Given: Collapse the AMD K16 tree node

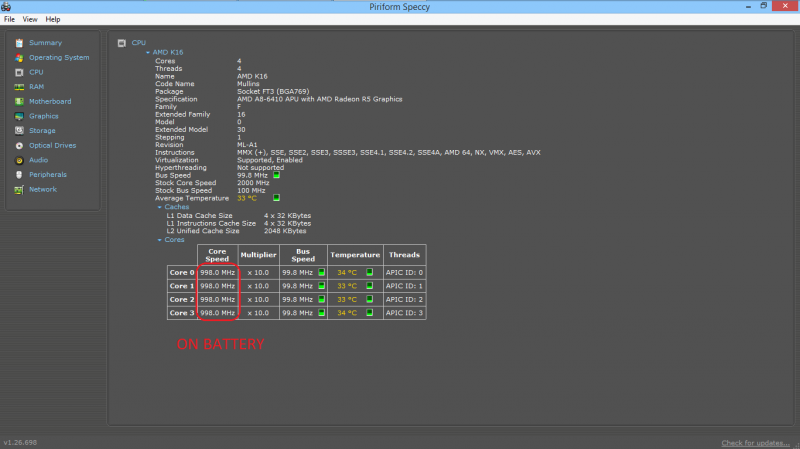Looking at the screenshot, I should tap(148, 53).
